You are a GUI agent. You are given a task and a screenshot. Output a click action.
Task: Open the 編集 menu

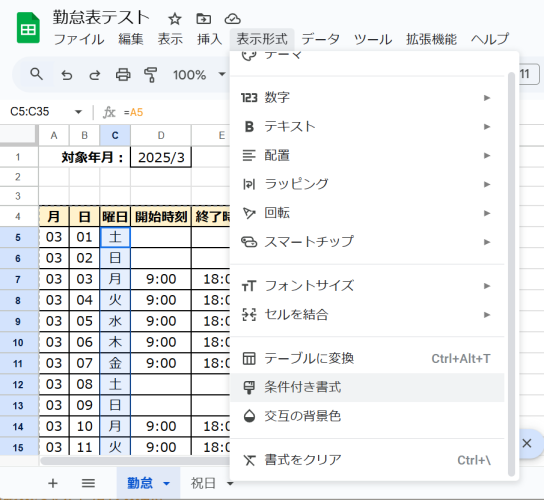pyautogui.click(x=130, y=39)
